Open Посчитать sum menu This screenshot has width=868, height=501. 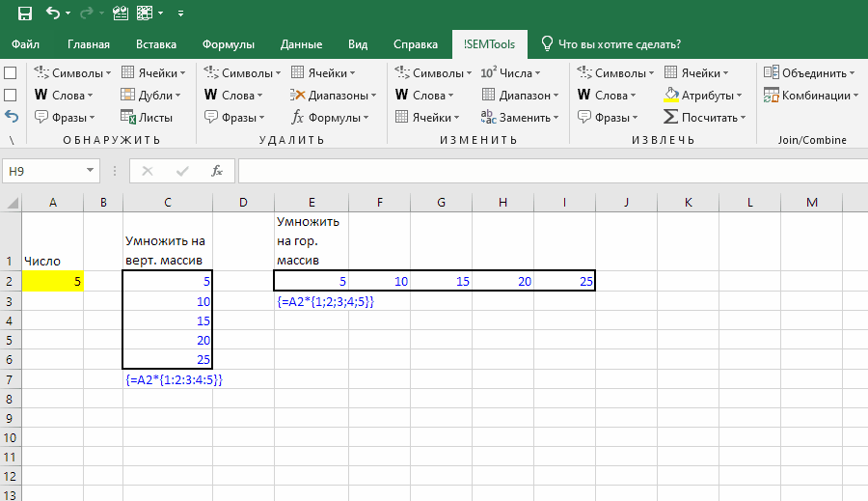tap(705, 118)
